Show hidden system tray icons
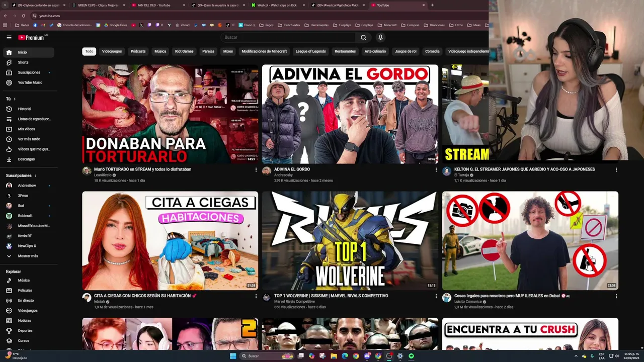Screen dimensions: 644x362 576,356
